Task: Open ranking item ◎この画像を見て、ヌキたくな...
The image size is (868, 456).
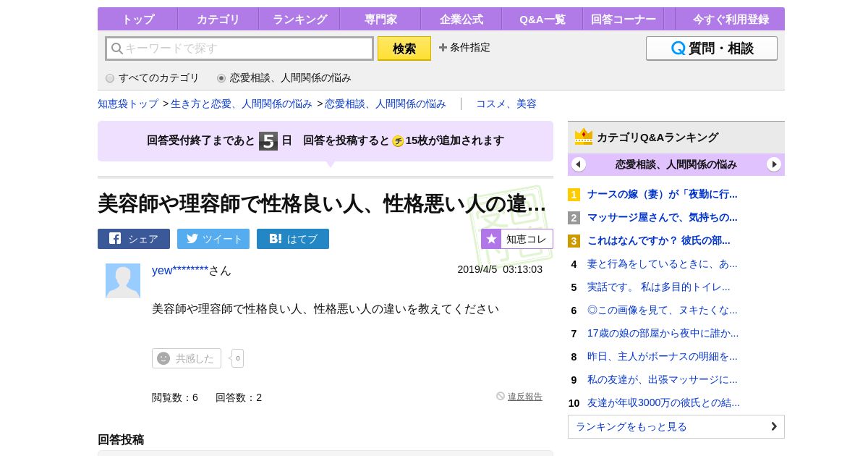Action: 663,310
